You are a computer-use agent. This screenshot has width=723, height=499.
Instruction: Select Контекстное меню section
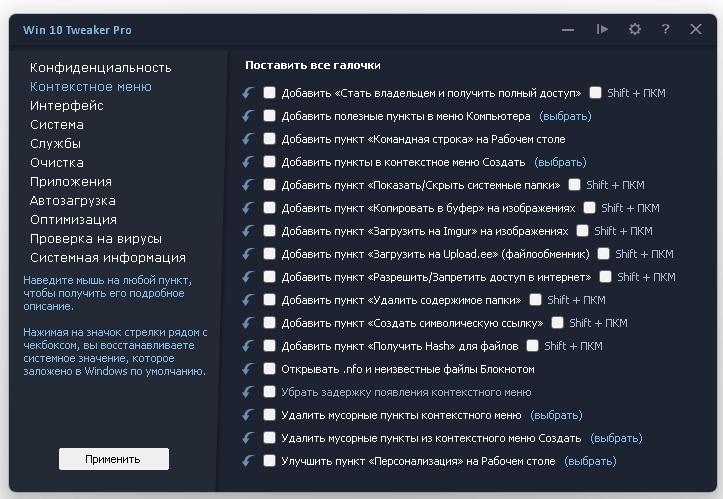[x=91, y=87]
